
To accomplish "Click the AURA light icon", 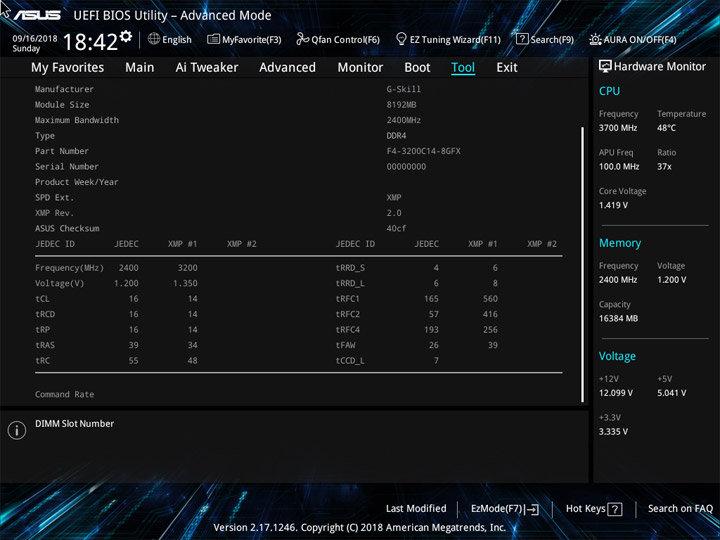I will pos(595,39).
